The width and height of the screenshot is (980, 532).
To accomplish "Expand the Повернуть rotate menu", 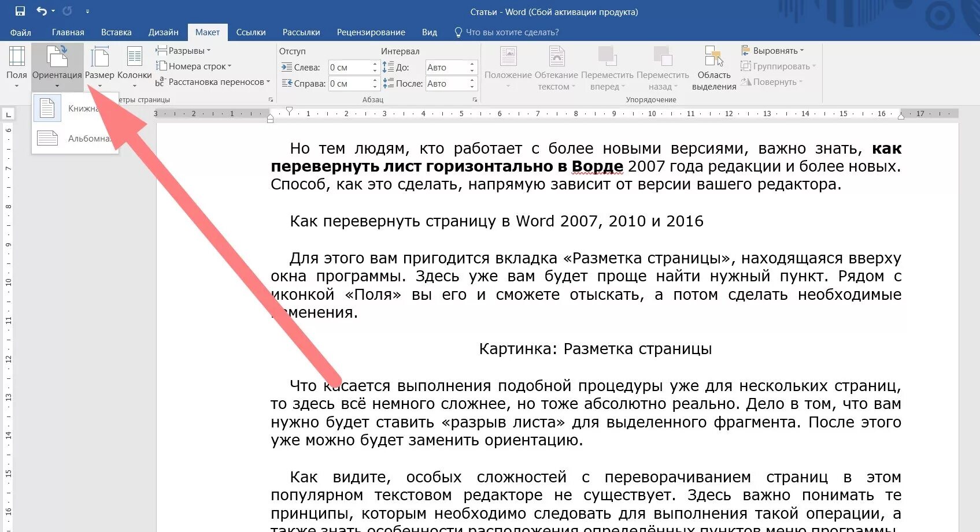I will point(772,82).
